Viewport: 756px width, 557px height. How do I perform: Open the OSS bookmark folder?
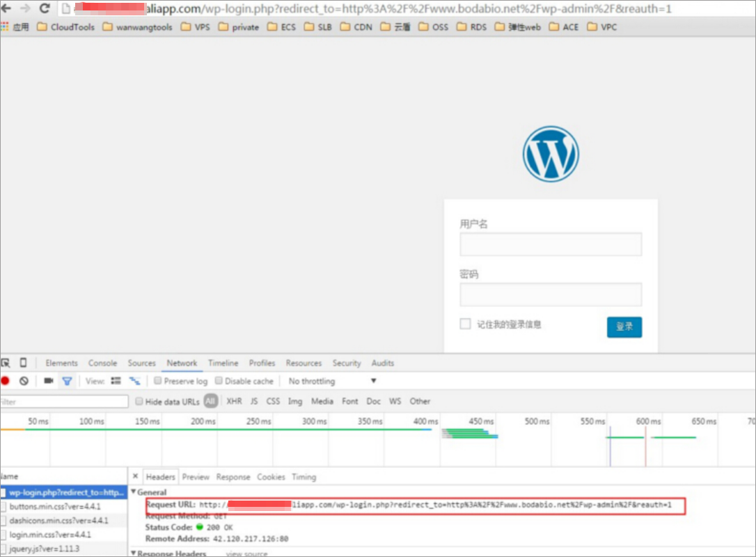[434, 27]
